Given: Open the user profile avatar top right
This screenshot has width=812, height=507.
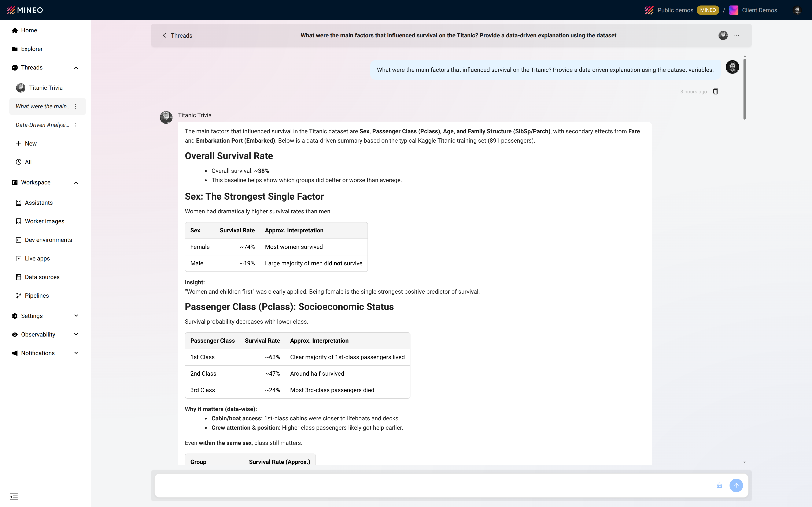Looking at the screenshot, I should 797,10.
